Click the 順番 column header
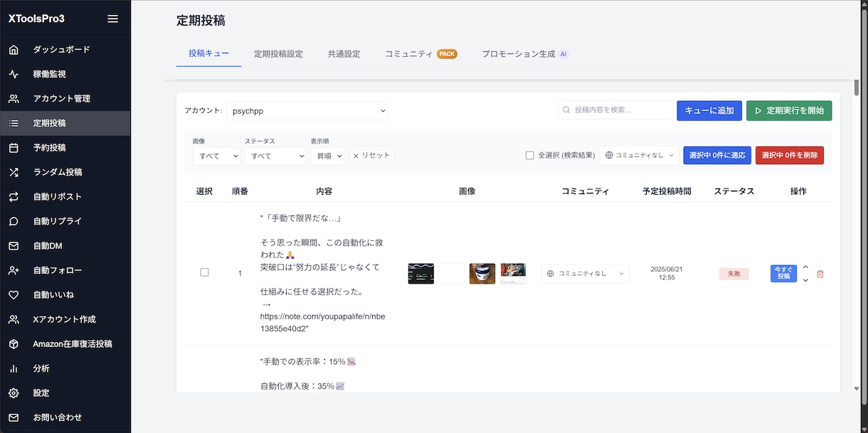 point(240,191)
